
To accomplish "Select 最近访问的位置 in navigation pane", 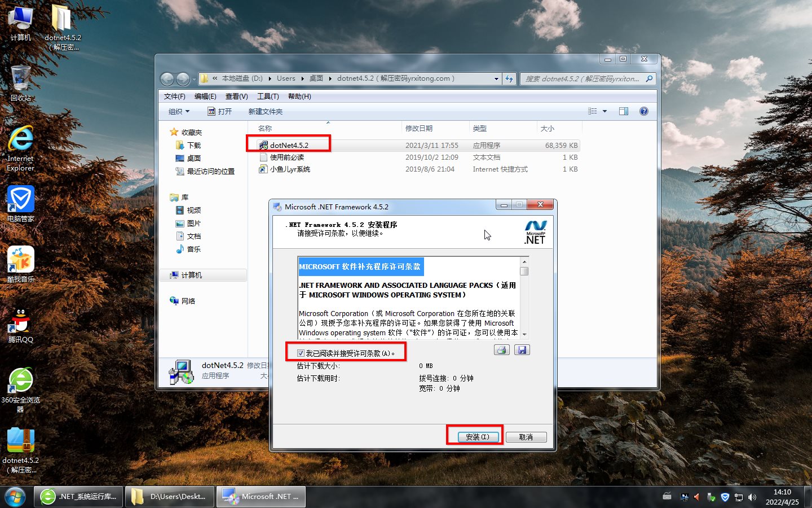I will click(205, 172).
